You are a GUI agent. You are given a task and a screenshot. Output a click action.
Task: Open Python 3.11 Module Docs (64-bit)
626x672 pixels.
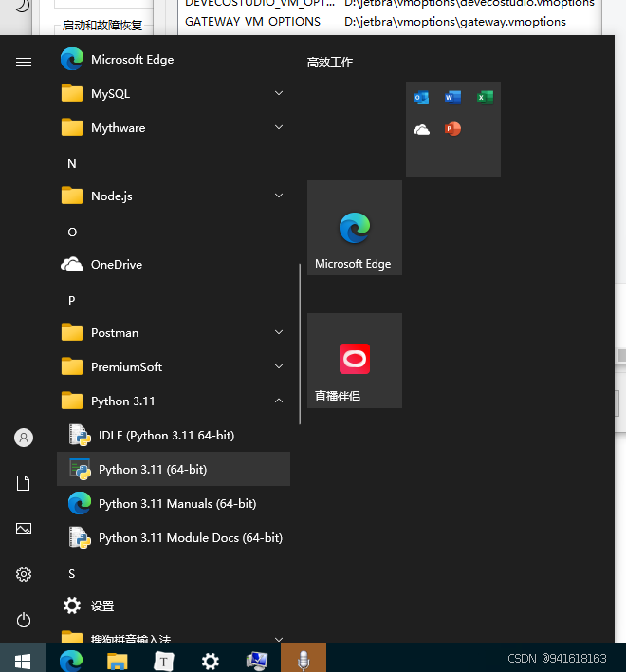[x=174, y=538]
